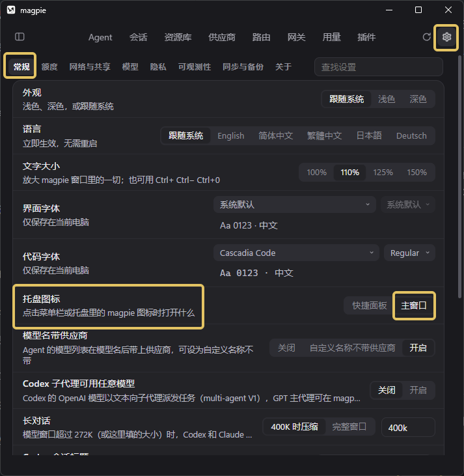Maximize the magpie window
Image resolution: width=464 pixels, height=476 pixels.
click(418, 10)
